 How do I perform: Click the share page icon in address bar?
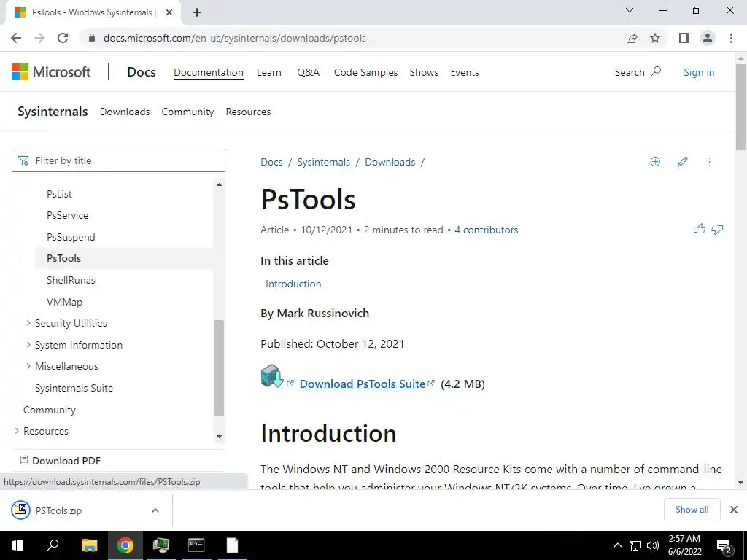(x=632, y=38)
